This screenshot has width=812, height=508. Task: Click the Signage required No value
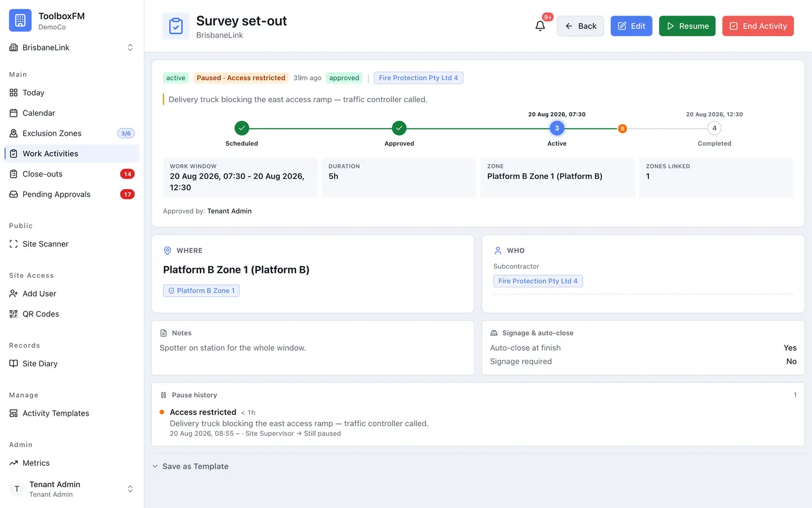coord(791,361)
